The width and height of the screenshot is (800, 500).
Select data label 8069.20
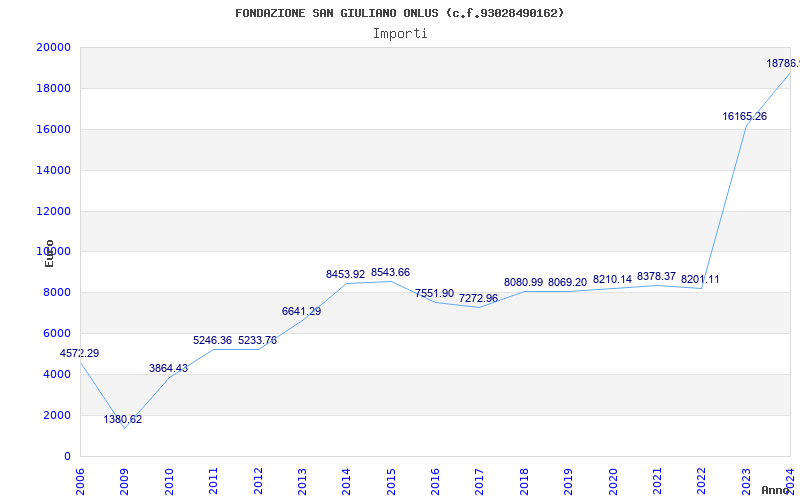567,282
